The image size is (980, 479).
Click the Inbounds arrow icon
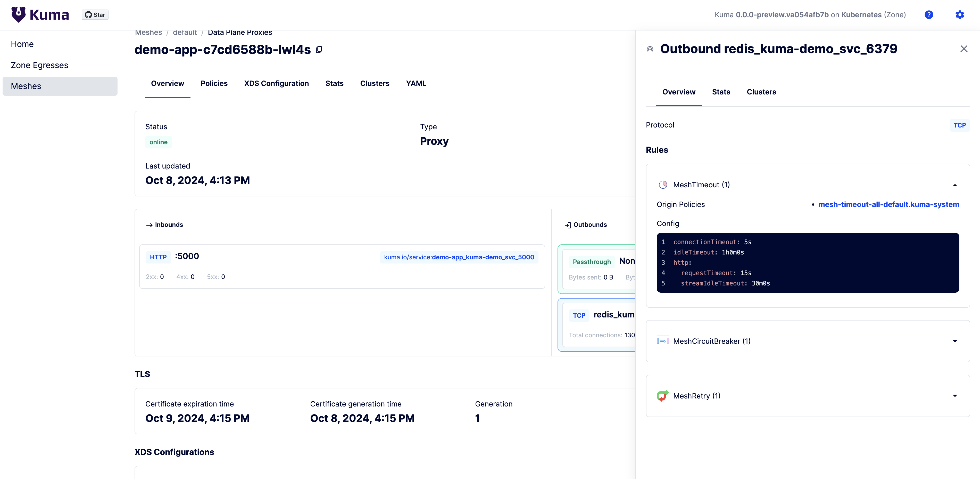[149, 225]
